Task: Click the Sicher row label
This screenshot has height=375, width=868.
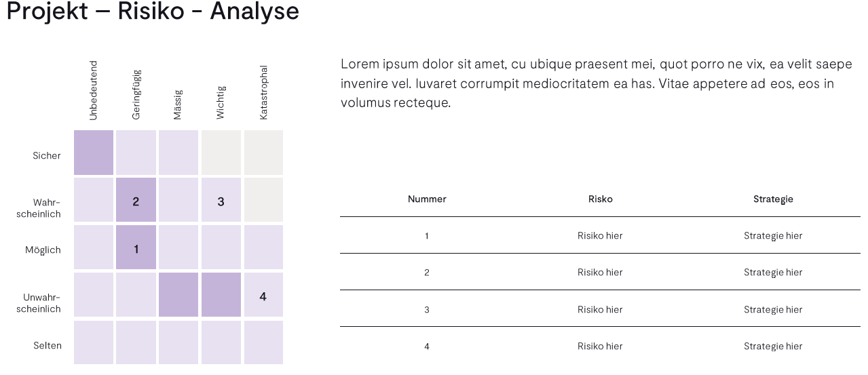Action: [47, 155]
